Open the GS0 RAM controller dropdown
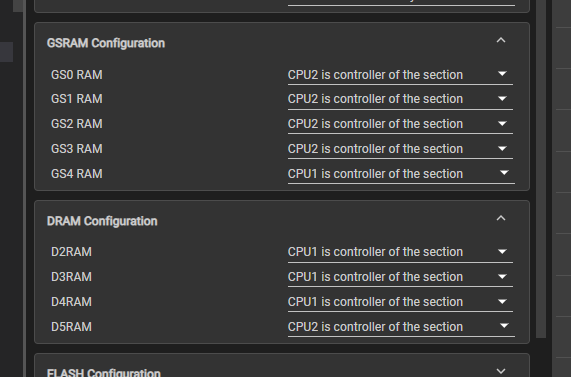 tap(400, 75)
